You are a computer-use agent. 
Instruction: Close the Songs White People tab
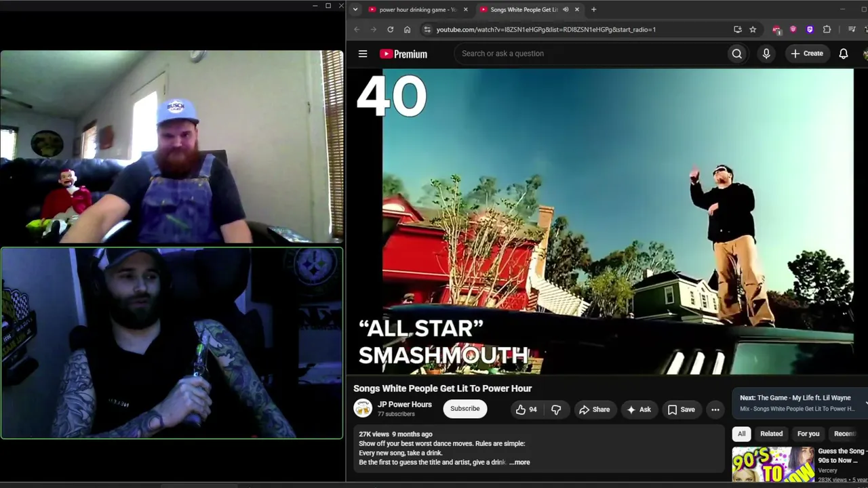(x=577, y=9)
